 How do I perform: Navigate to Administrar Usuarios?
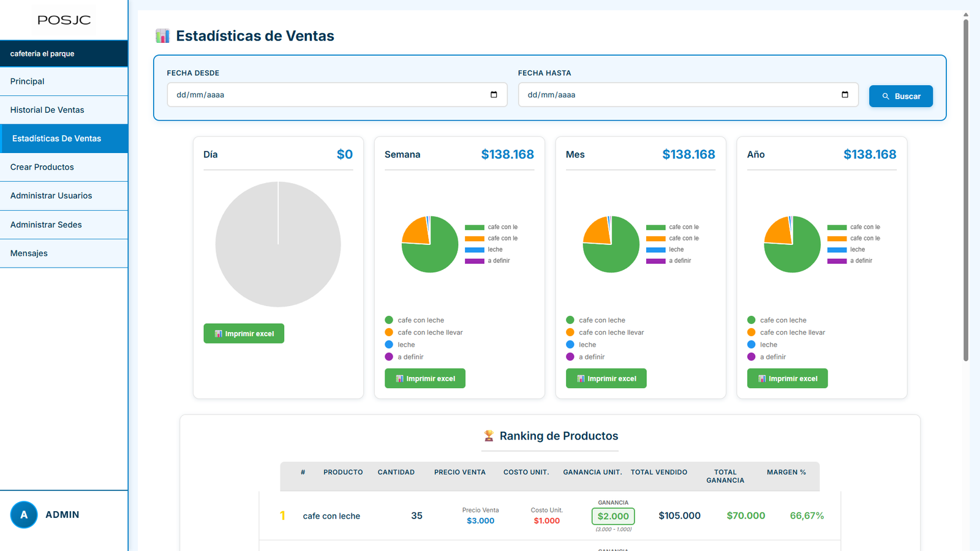tap(64, 196)
